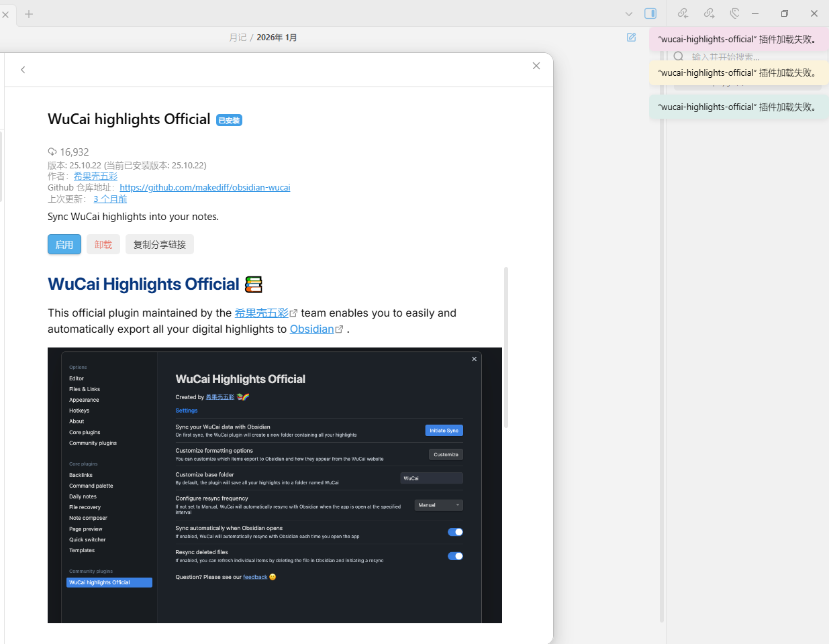Open the GitHub repository link

point(205,188)
